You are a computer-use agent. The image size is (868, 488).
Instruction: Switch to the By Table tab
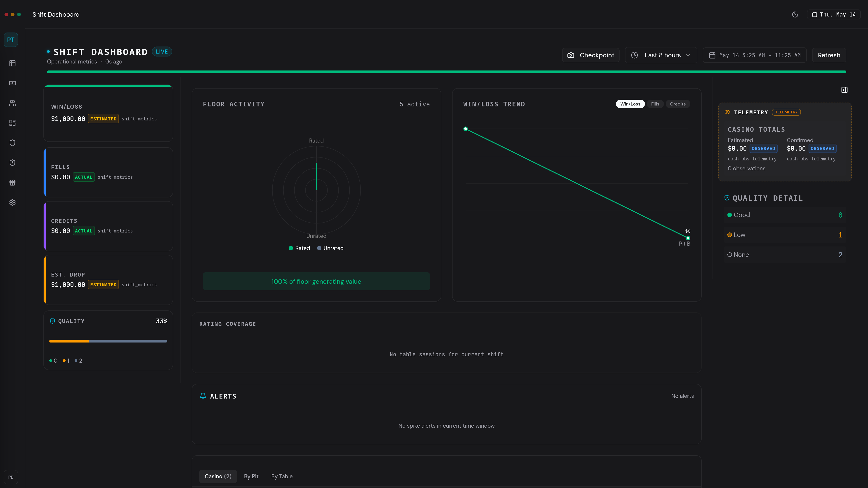point(282,476)
